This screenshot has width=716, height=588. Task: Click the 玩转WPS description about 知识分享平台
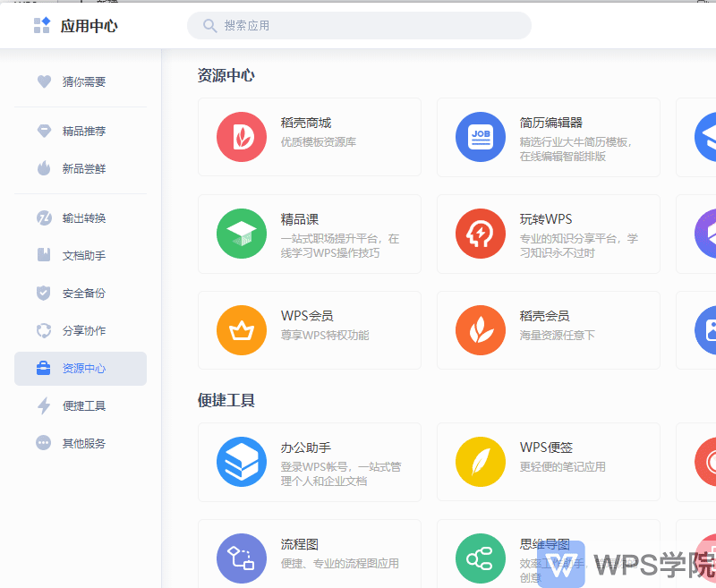tap(579, 246)
